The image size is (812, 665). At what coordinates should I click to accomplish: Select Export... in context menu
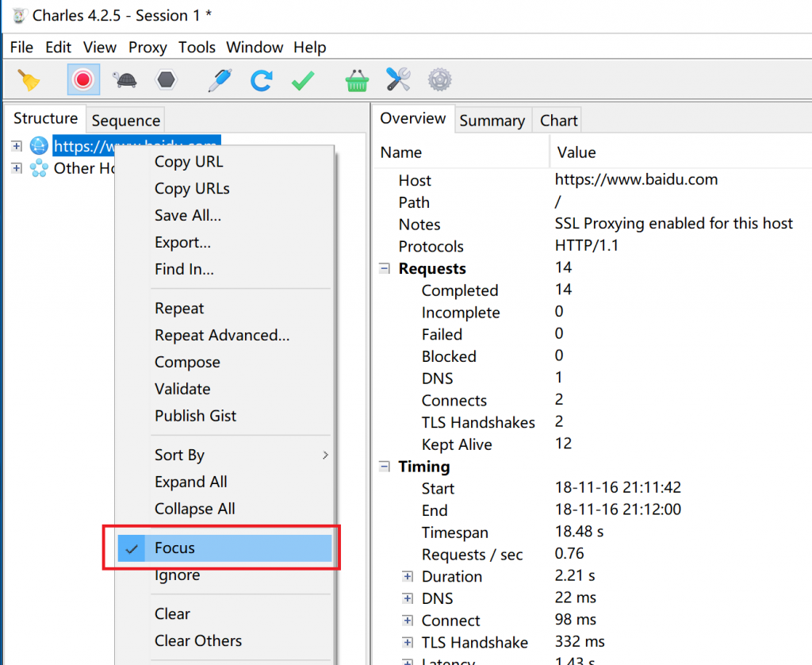(224, 243)
